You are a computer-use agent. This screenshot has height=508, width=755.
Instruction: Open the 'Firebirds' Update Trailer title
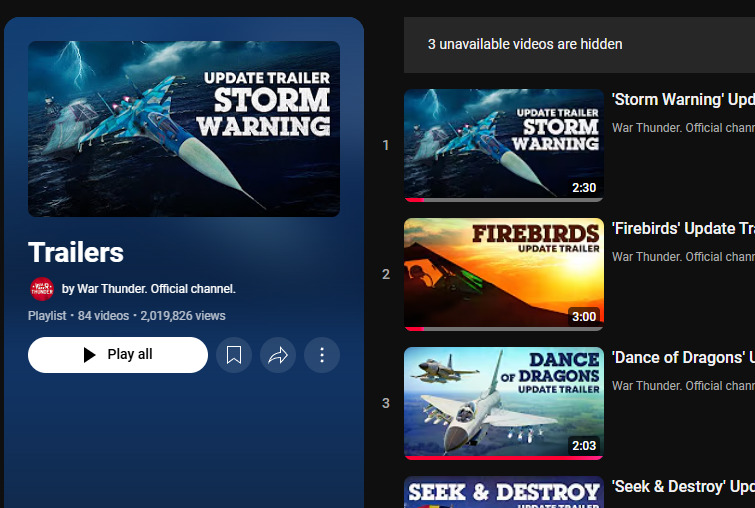[x=683, y=229]
